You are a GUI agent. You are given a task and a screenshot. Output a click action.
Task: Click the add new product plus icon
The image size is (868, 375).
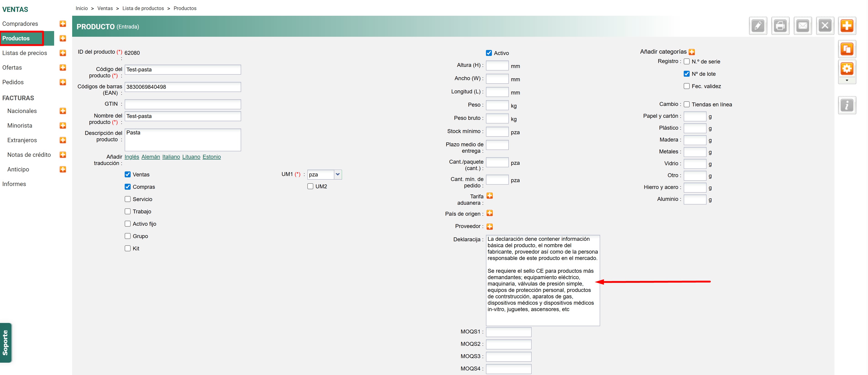pos(847,26)
